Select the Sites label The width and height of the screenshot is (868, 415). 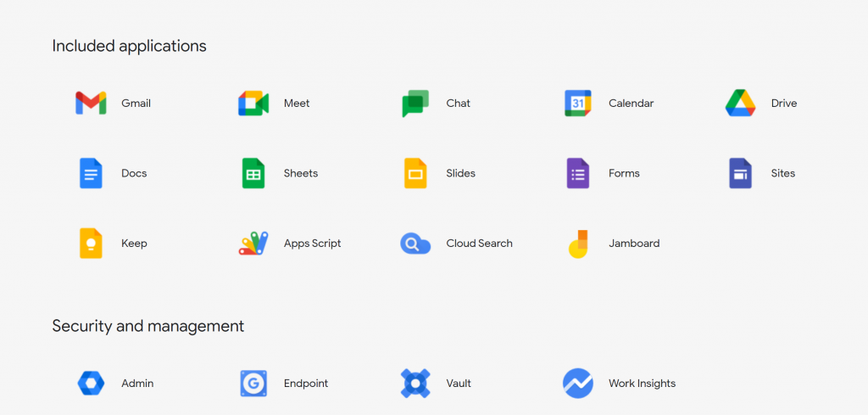pyautogui.click(x=782, y=173)
